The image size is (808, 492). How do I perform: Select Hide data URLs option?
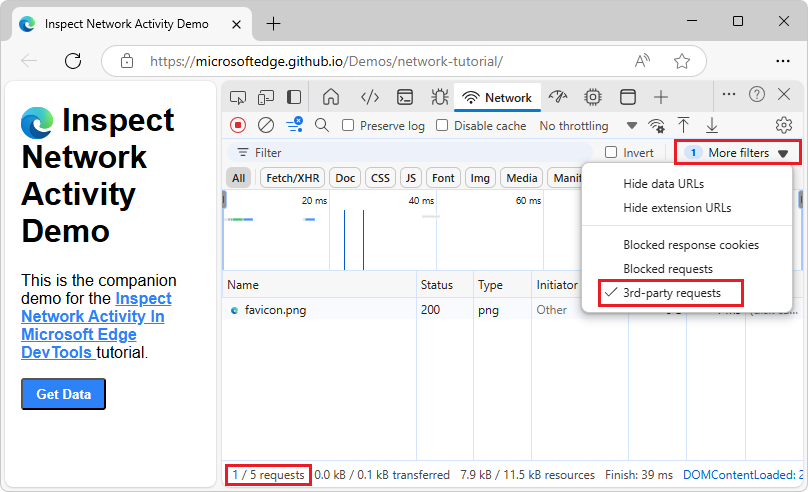point(663,184)
